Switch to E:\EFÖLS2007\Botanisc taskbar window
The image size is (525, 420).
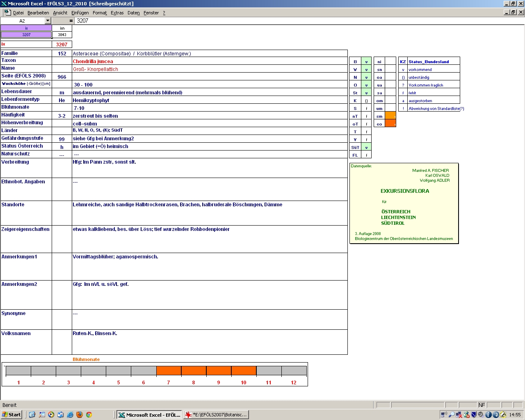216,415
